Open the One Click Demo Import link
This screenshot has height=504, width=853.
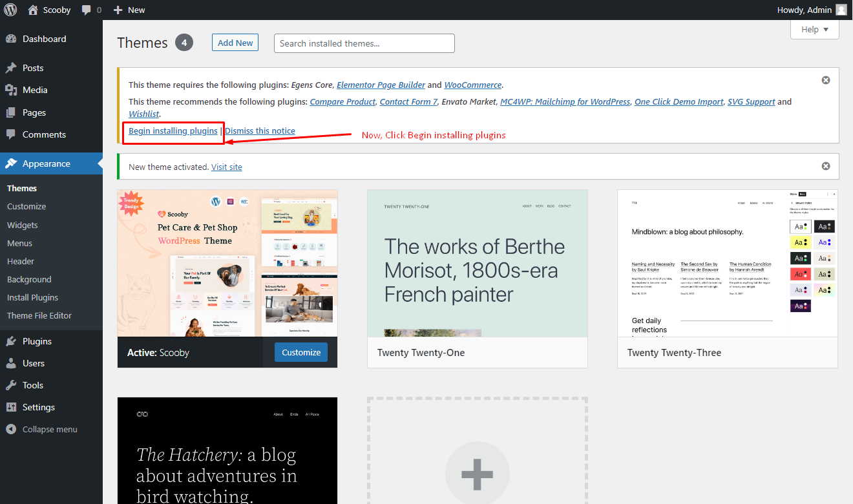tap(679, 101)
